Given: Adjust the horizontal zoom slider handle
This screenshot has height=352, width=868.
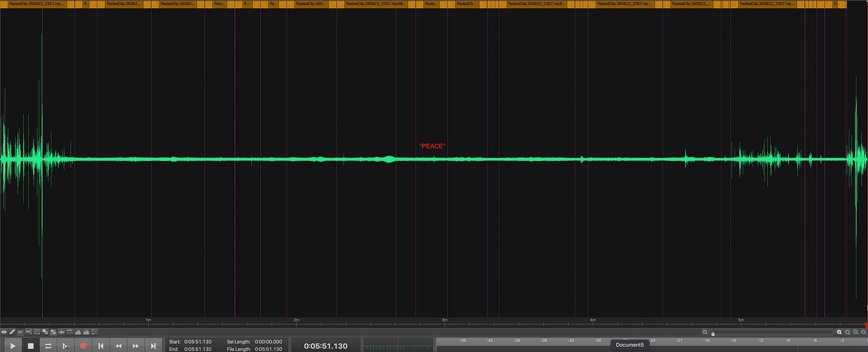Looking at the screenshot, I should click(x=713, y=334).
